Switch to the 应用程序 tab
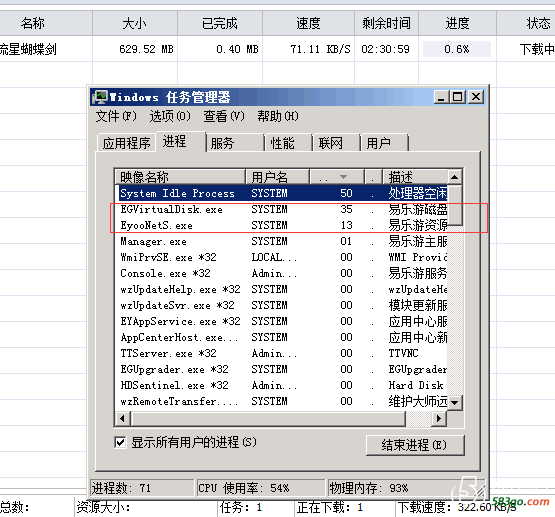 [x=126, y=143]
